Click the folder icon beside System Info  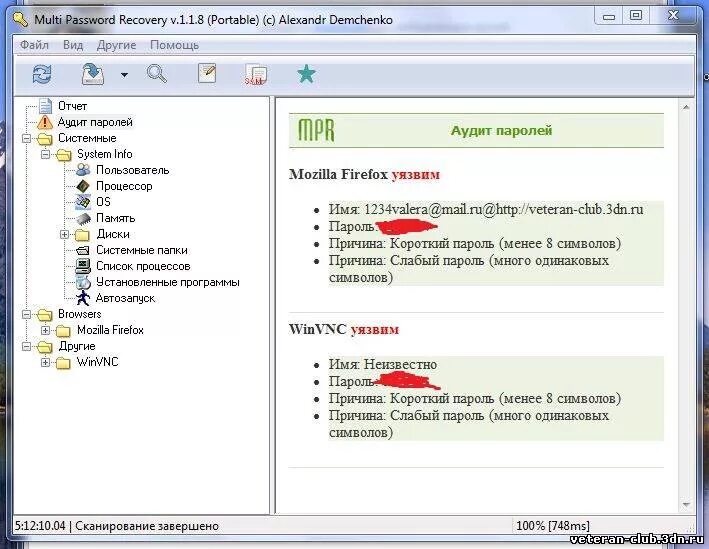point(64,155)
